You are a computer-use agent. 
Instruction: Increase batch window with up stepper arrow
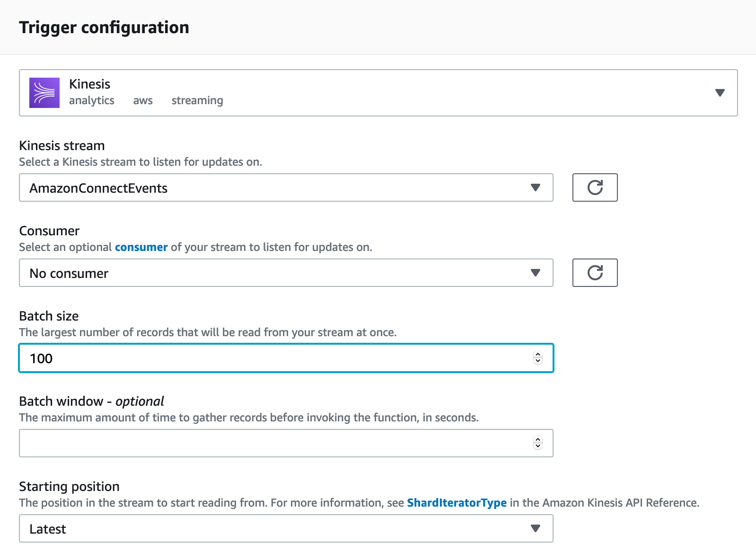click(538, 440)
